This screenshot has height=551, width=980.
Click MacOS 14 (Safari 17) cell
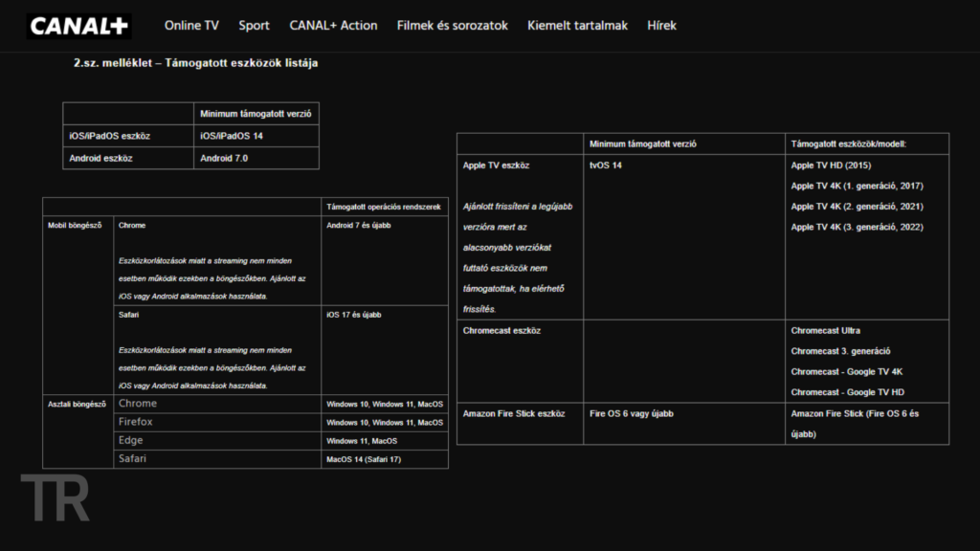(364, 459)
